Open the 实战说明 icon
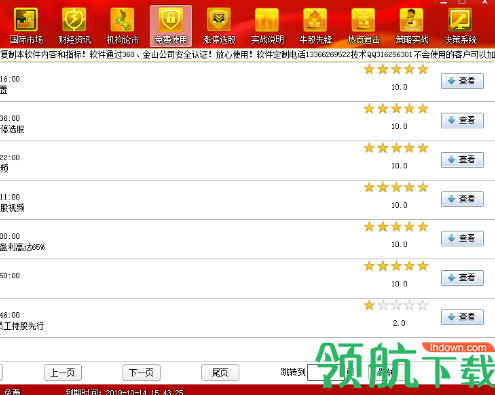Image resolution: width=495 pixels, height=395 pixels. pyautogui.click(x=267, y=26)
